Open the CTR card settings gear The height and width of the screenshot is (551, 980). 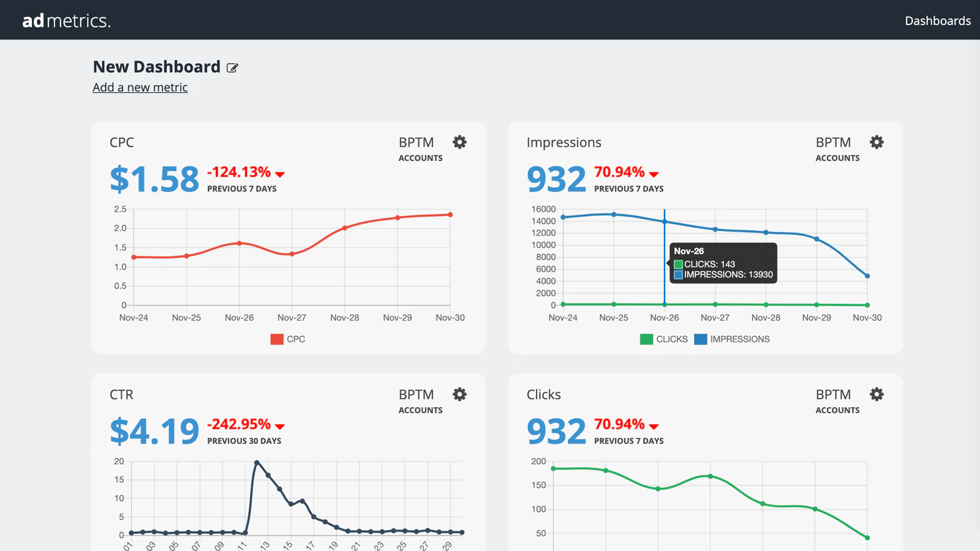pos(459,394)
